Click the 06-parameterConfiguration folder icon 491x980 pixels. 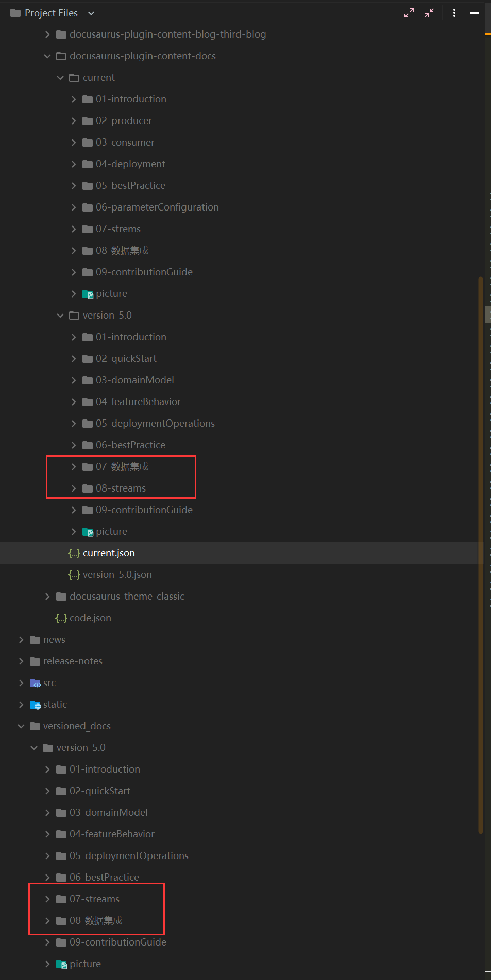[x=88, y=207]
